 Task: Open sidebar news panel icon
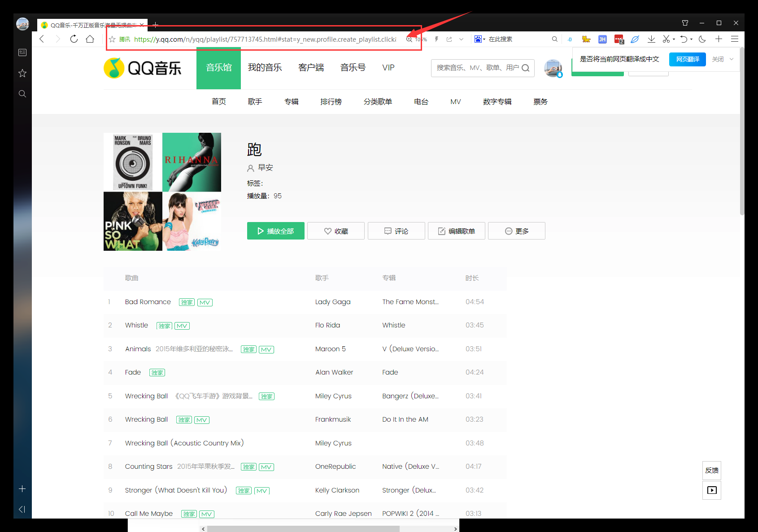point(22,52)
